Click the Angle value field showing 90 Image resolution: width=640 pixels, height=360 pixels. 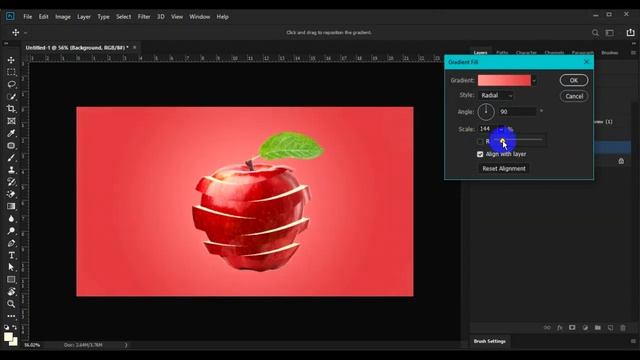518,112
